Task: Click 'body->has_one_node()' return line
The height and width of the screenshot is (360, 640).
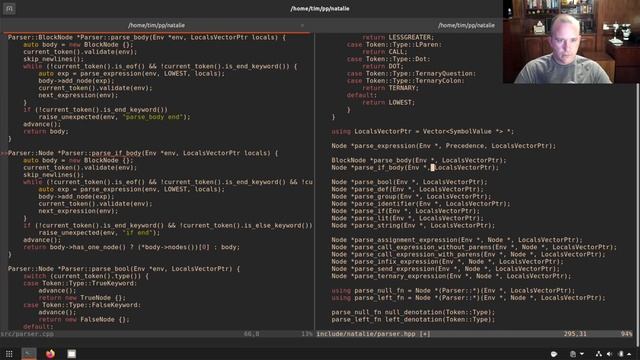Action: 131,247
